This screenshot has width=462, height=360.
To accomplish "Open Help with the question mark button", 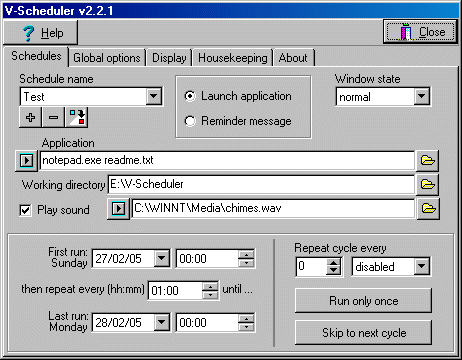I will [41, 33].
